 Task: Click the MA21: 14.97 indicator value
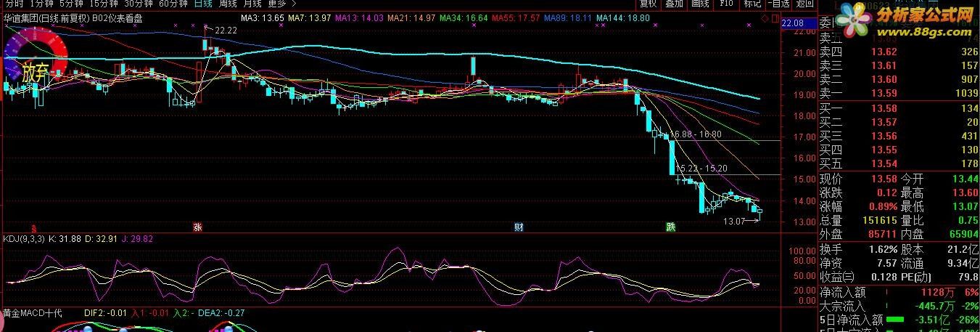412,17
